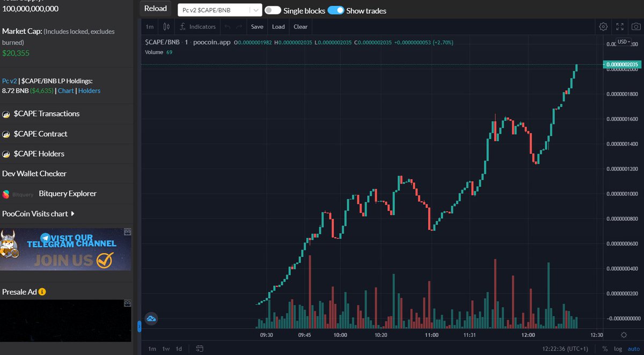
Task: Click the $20,355 market cap value
Action: tap(16, 53)
